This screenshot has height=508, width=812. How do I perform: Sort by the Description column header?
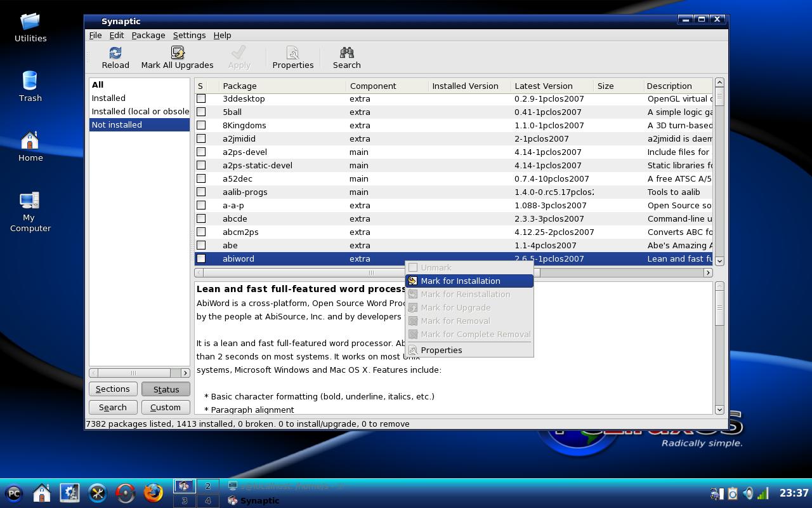point(678,86)
